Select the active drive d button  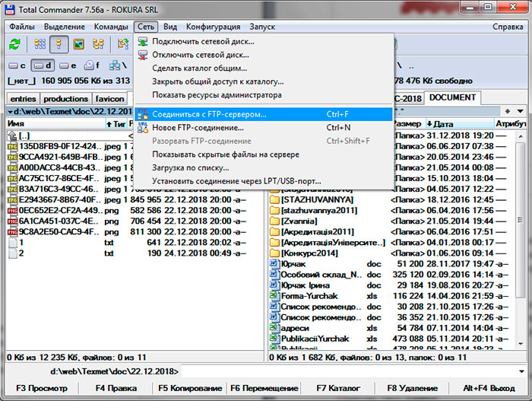point(43,65)
